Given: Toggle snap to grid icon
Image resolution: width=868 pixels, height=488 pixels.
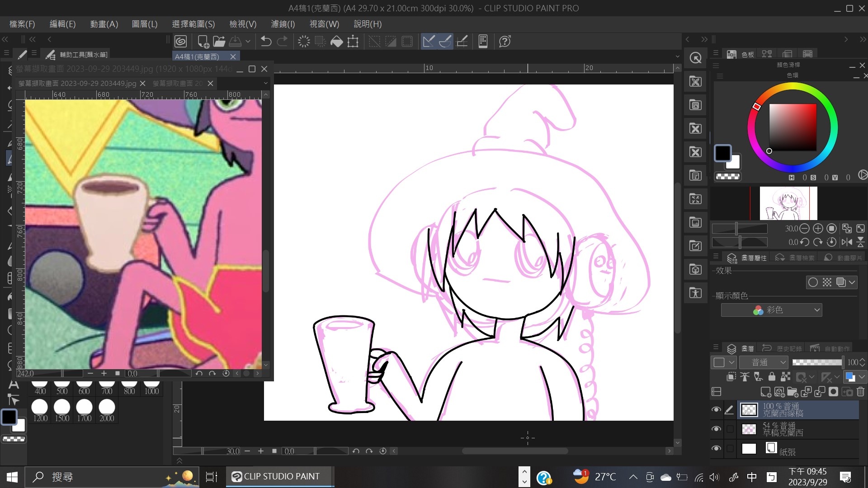Looking at the screenshot, I should pos(462,42).
